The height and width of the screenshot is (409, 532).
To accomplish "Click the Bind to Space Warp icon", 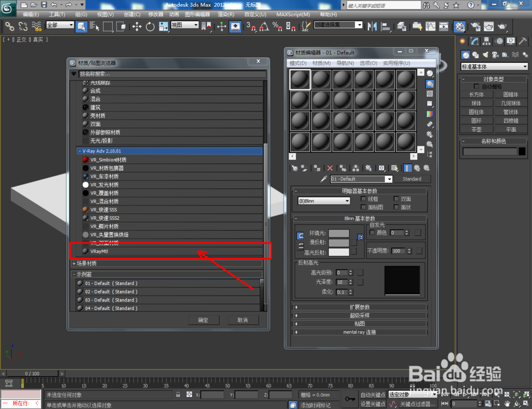I will click(x=36, y=26).
